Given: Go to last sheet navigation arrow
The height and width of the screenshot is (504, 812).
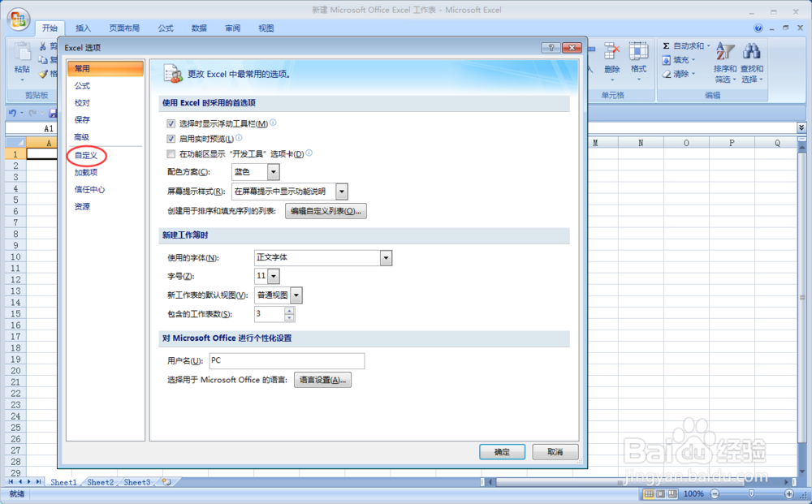Looking at the screenshot, I should pyautogui.click(x=38, y=482).
